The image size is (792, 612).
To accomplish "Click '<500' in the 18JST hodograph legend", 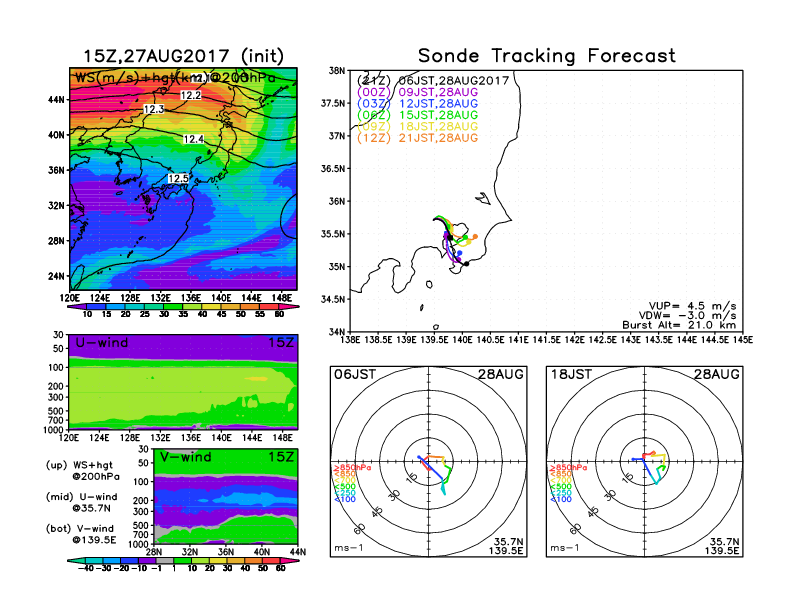I will 561,486.
